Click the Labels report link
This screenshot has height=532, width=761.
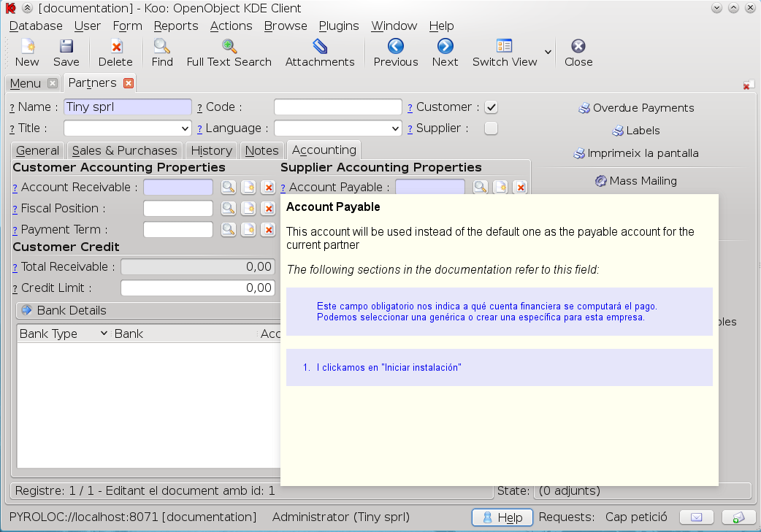point(636,131)
